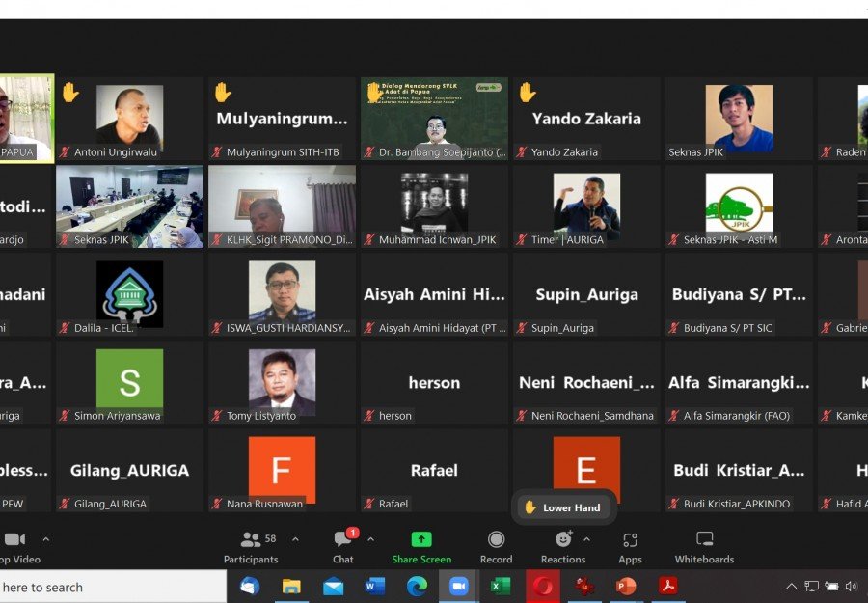Image resolution: width=868 pixels, height=603 pixels.
Task: Select the Tomy Listyanto video tile
Action: (282, 383)
